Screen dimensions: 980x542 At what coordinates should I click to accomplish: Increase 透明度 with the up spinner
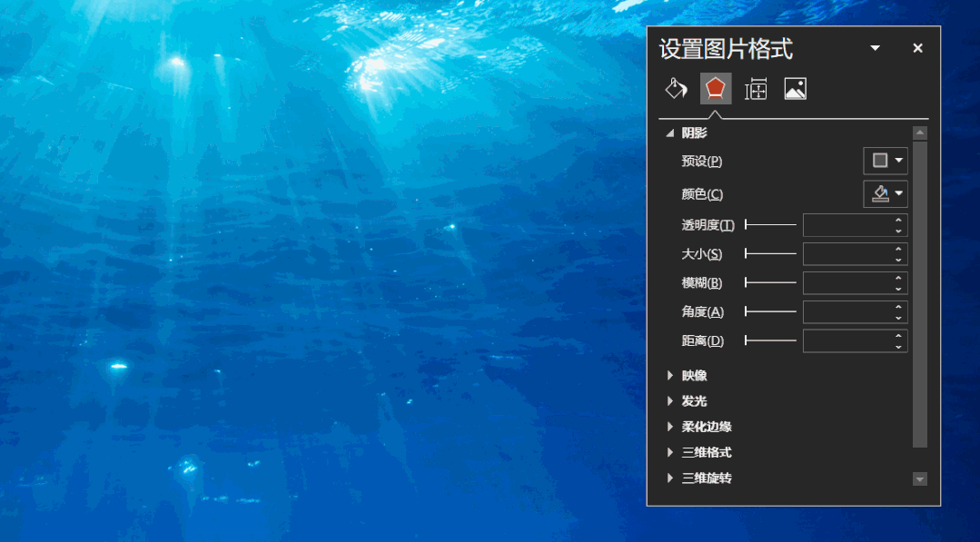pyautogui.click(x=899, y=220)
